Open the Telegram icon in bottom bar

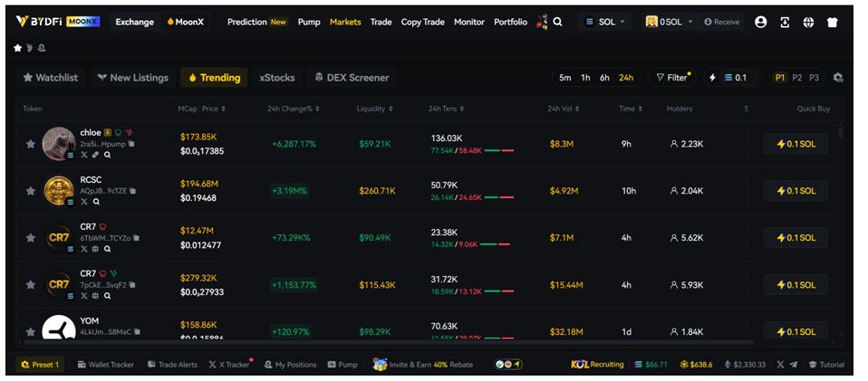pyautogui.click(x=794, y=365)
